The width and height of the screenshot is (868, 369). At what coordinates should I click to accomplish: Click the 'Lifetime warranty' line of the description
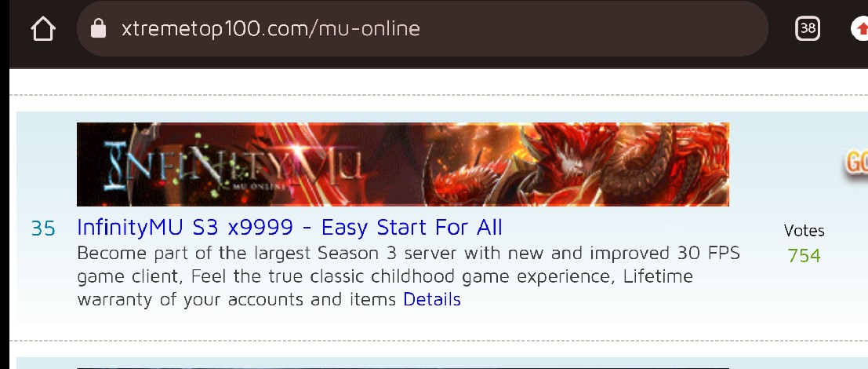658,276
